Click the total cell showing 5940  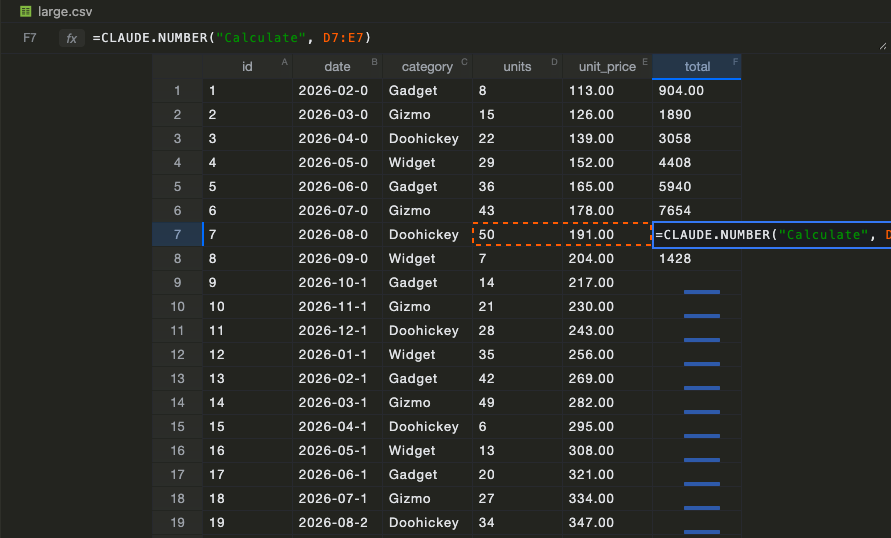pyautogui.click(x=697, y=187)
